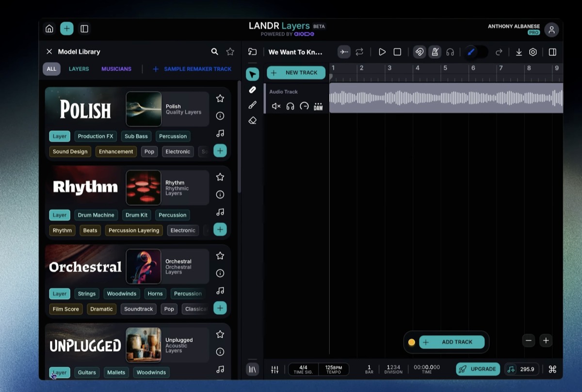
Task: Toggle the link icon in the top toolbar
Action: point(420,52)
